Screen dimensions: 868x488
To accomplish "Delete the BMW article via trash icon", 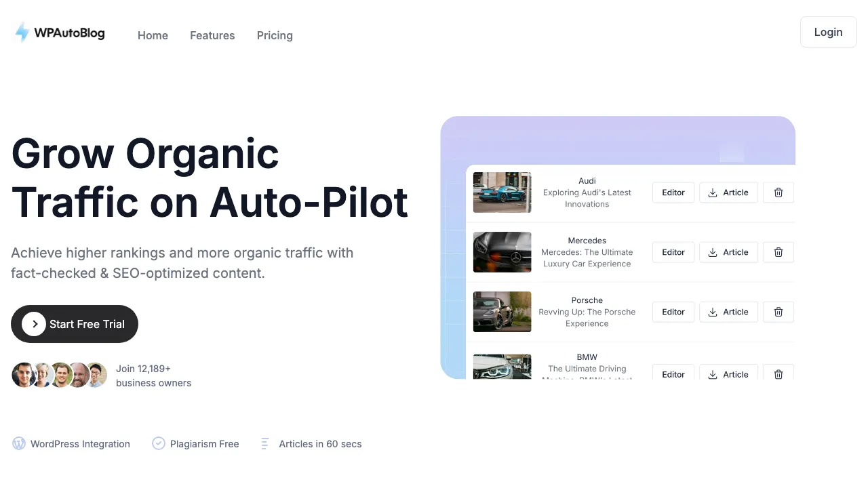I will click(778, 374).
